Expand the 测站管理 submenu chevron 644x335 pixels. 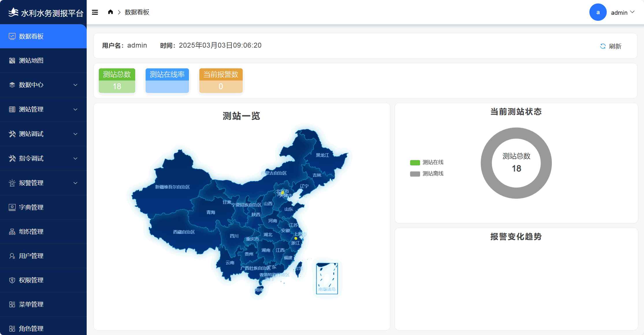click(75, 109)
